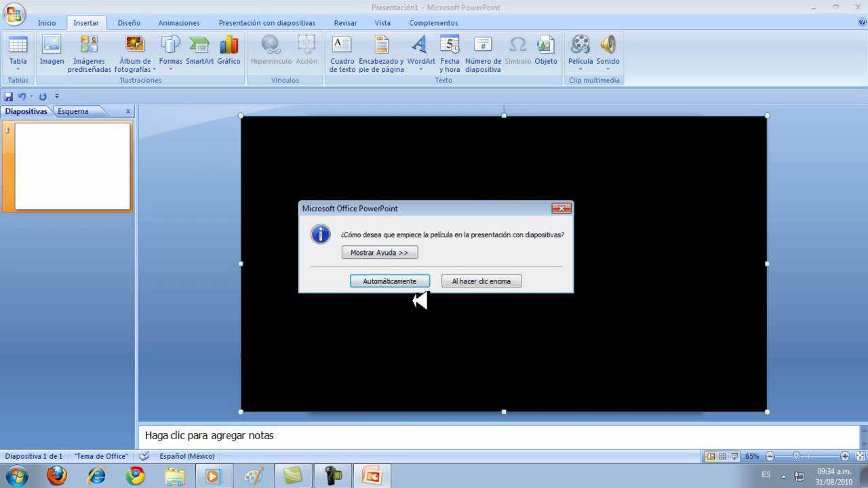Click Español (México) language indicator
Viewport: 868px width, 488px height.
tap(187, 456)
